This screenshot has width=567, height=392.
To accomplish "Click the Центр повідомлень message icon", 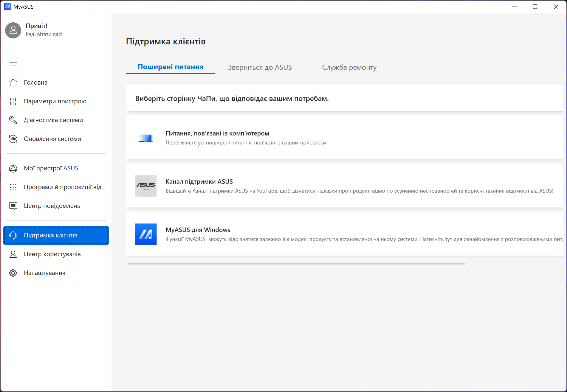I will 13,206.
